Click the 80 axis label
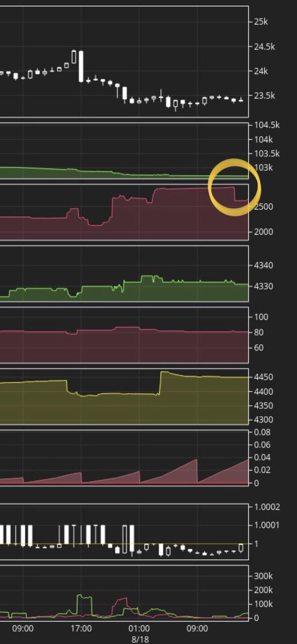Image resolution: width=297 pixels, height=644 pixels. pos(259,332)
